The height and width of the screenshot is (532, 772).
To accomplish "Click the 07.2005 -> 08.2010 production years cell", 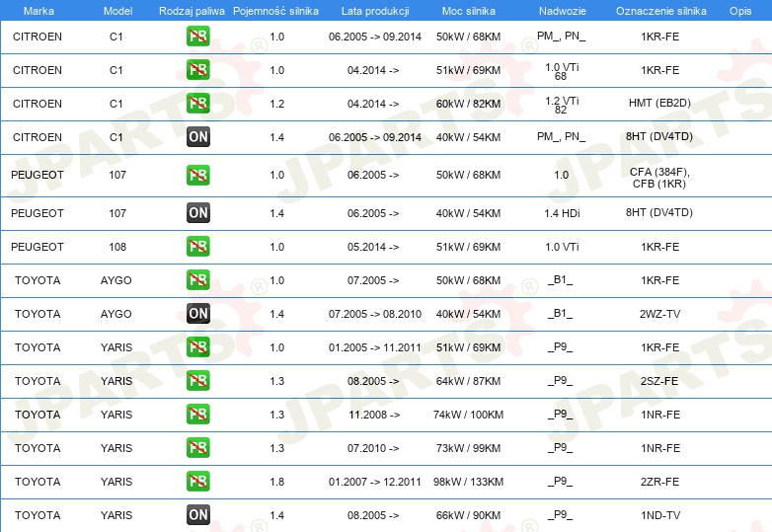I will click(375, 314).
